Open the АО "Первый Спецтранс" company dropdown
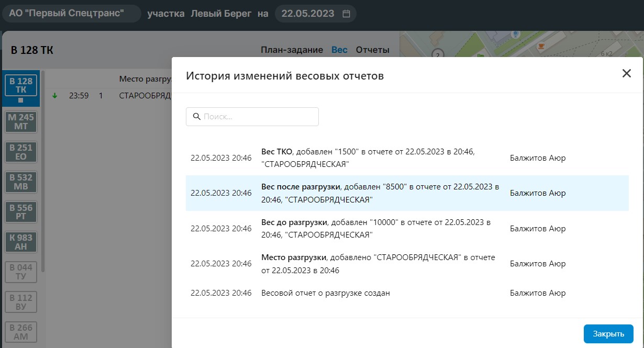The height and width of the screenshot is (348, 644). pos(71,14)
